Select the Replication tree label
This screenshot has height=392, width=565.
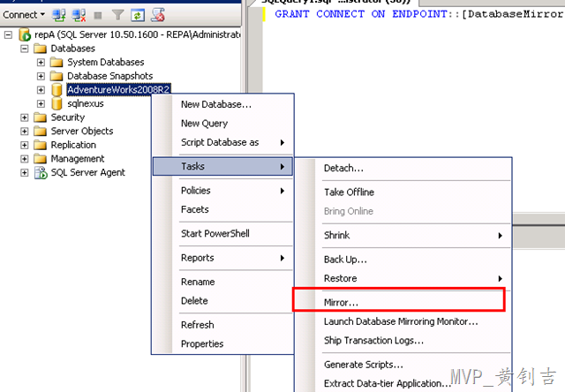(x=73, y=145)
